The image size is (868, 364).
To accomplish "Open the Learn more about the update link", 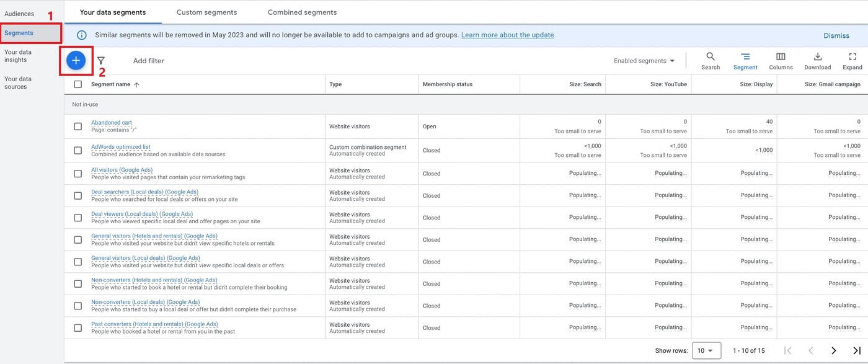I will pos(507,35).
